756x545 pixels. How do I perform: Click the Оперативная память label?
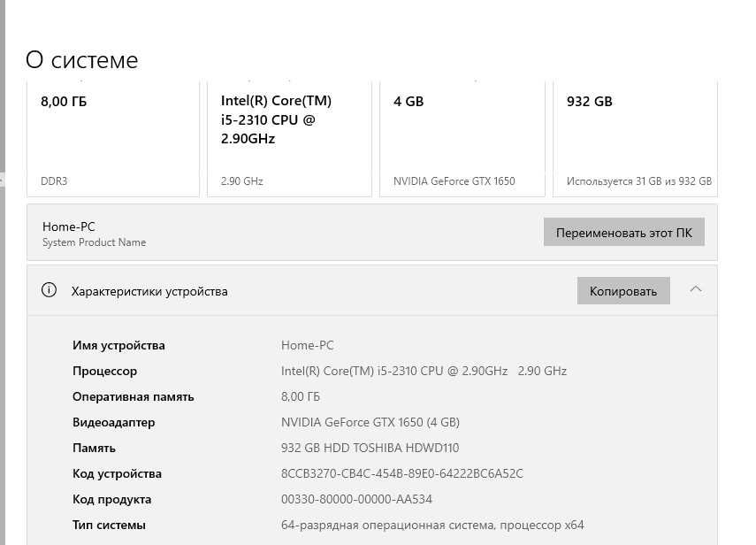coord(133,396)
